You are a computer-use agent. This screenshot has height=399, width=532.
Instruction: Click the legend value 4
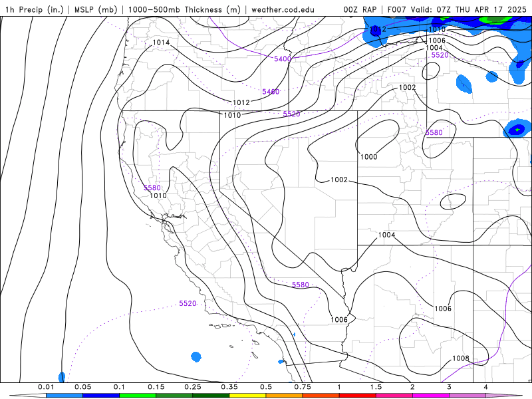(486, 387)
